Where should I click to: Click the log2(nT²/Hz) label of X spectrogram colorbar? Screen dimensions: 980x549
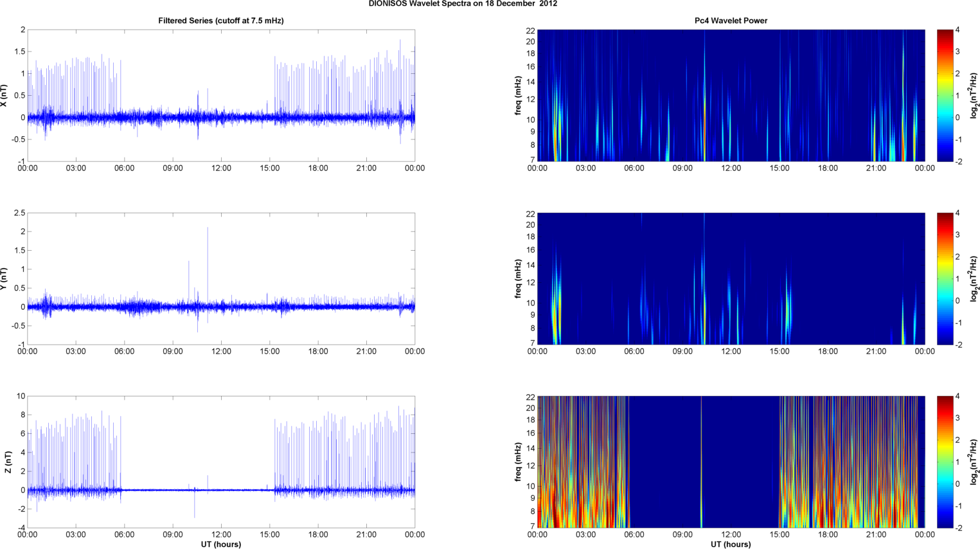click(974, 96)
